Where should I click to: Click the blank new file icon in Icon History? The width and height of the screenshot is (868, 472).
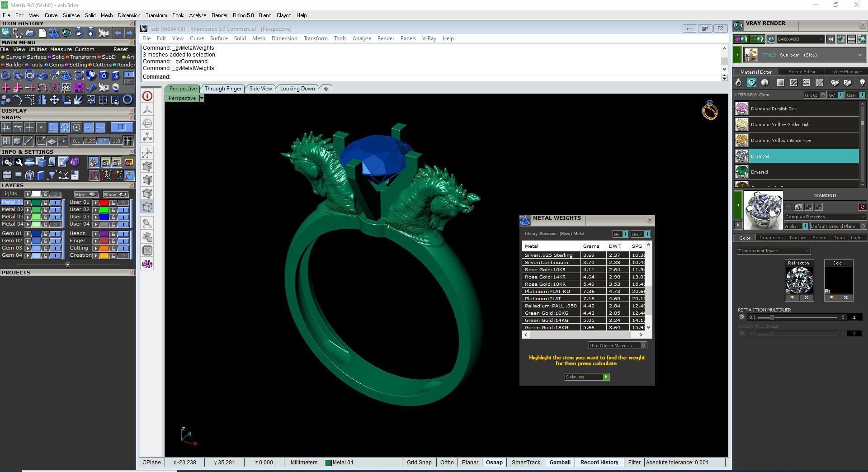[x=42, y=33]
